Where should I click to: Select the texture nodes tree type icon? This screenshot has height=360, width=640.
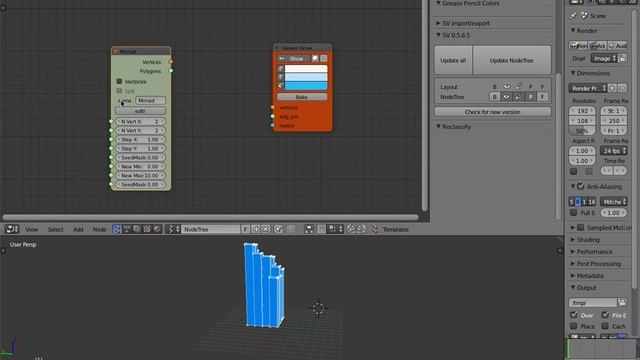[147, 229]
